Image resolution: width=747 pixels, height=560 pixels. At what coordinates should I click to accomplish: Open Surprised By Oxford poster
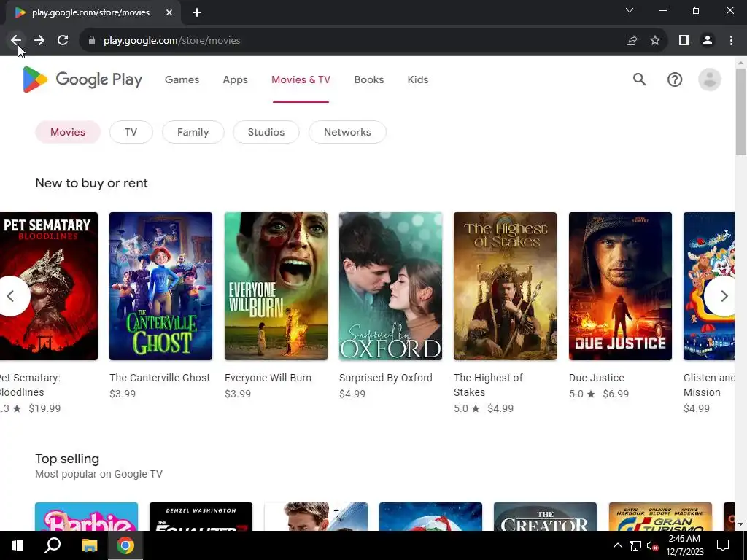391,286
